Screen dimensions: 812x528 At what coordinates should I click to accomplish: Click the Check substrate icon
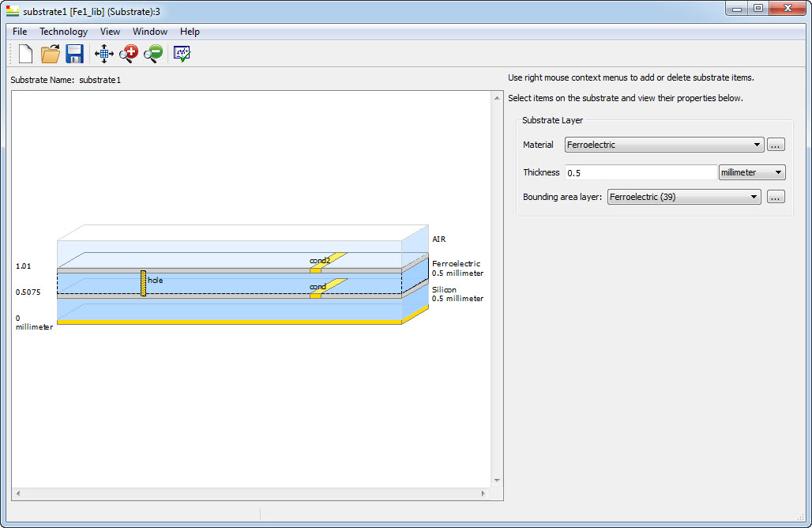point(182,54)
